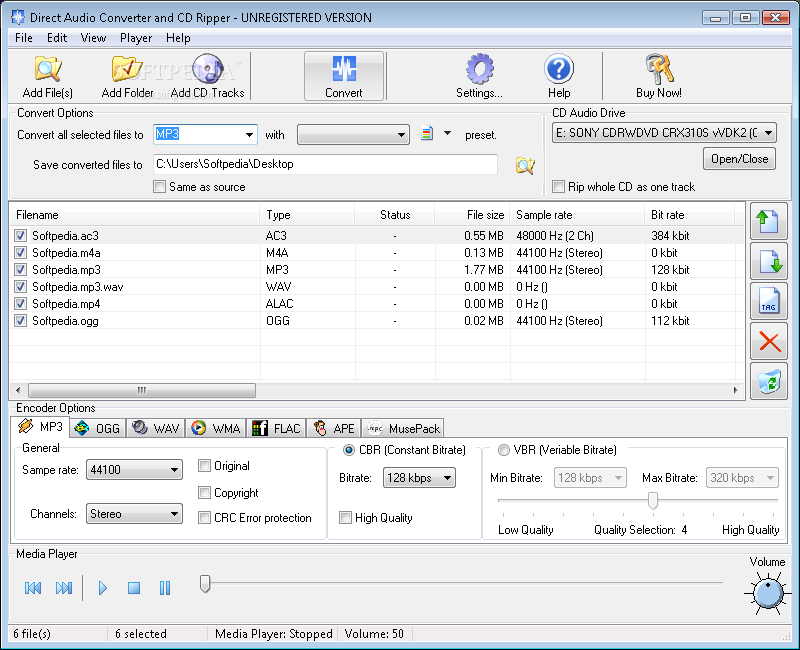This screenshot has height=650, width=800.
Task: Open the Help menu in the menu bar
Action: (178, 38)
